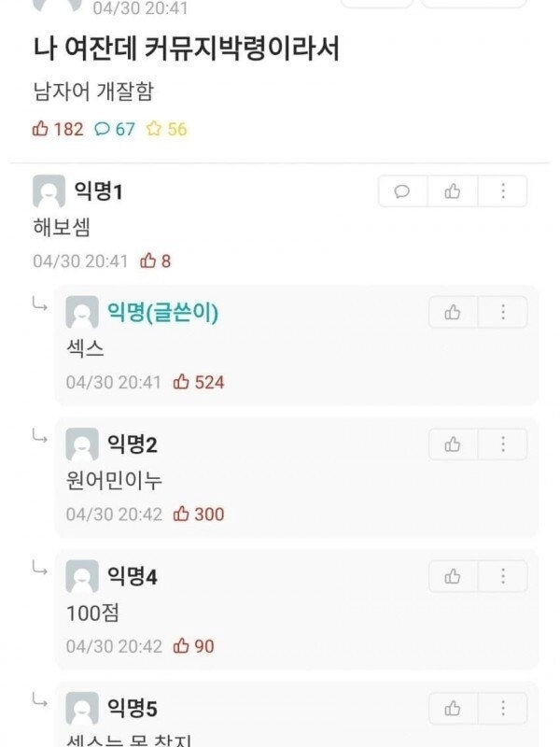Like 익명4's reply

[453, 576]
